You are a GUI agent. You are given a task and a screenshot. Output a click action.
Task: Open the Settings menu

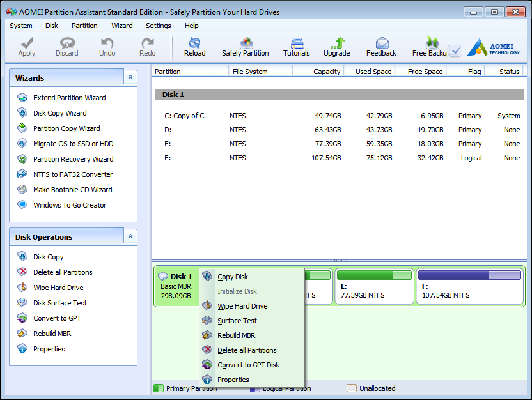[x=159, y=26]
